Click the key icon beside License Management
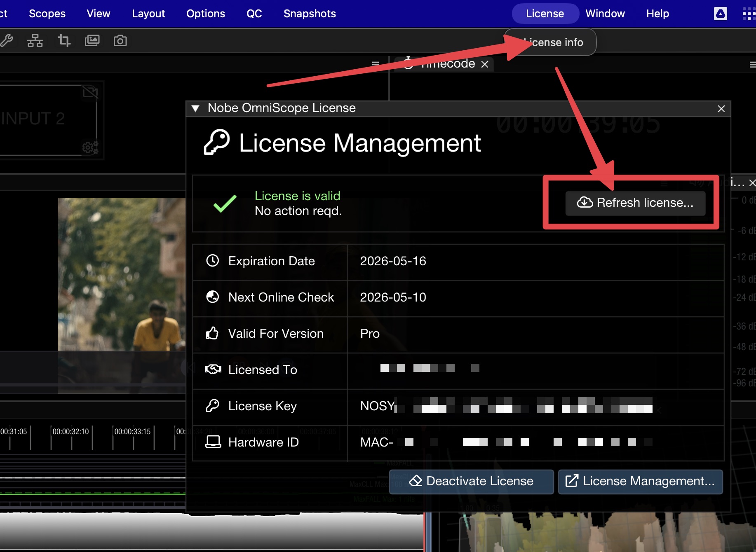Image resolution: width=756 pixels, height=552 pixels. coord(217,142)
